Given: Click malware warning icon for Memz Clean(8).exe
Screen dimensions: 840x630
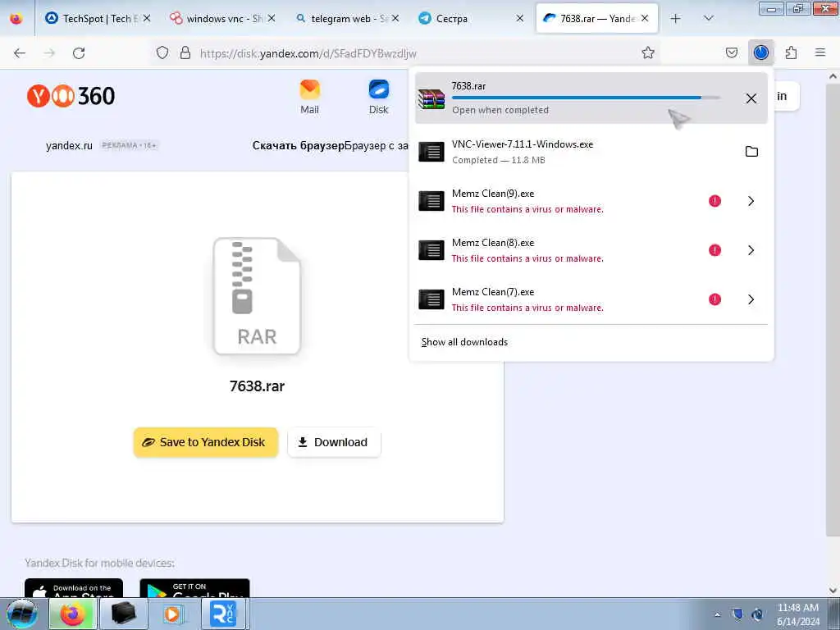Looking at the screenshot, I should [x=714, y=250].
